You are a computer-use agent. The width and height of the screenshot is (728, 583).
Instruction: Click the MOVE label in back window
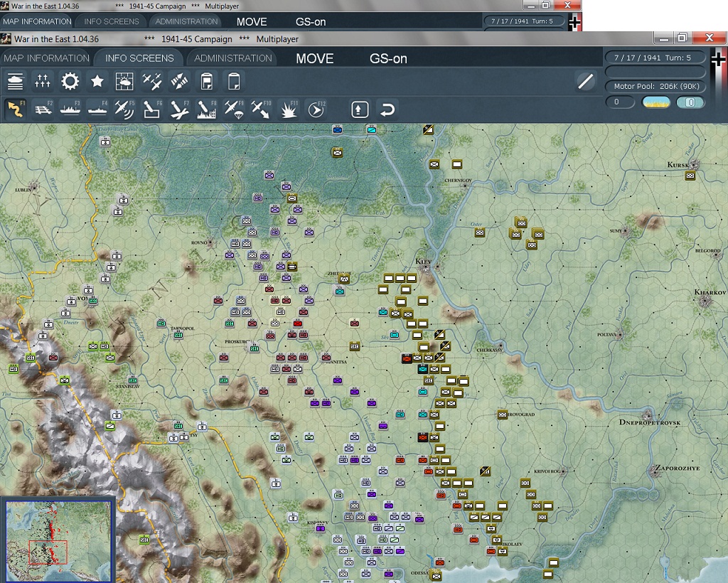[x=252, y=22]
